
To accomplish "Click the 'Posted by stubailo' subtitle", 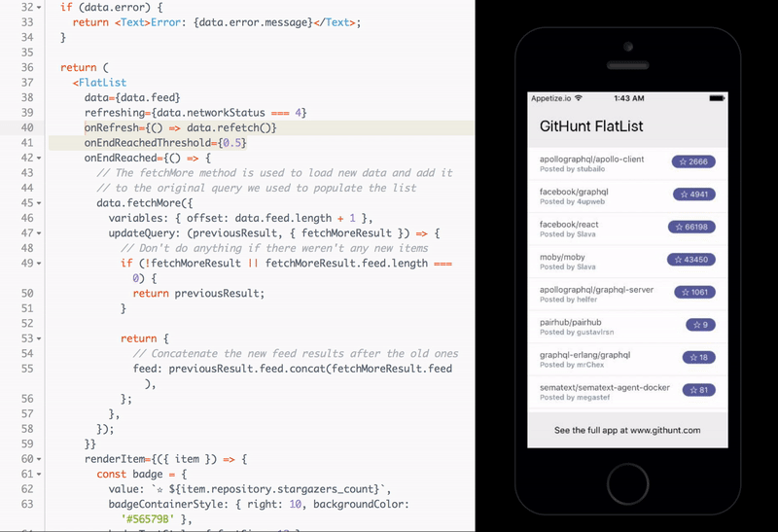I will (572, 169).
